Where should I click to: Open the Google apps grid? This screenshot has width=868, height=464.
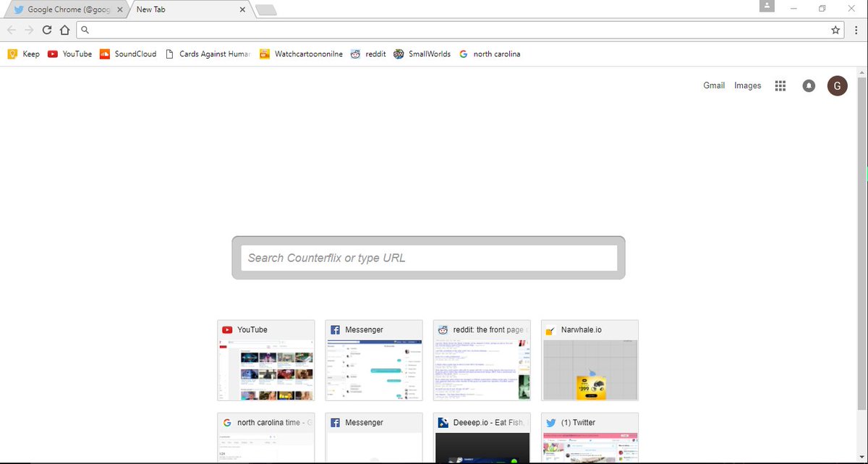point(780,85)
